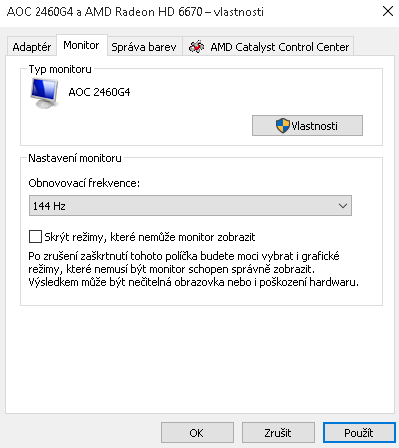The height and width of the screenshot is (448, 399).
Task: Switch to the Adaptér tab
Action: [32, 47]
